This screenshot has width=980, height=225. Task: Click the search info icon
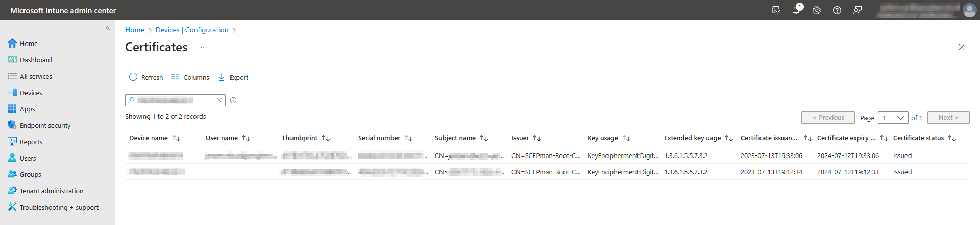pos(233,100)
